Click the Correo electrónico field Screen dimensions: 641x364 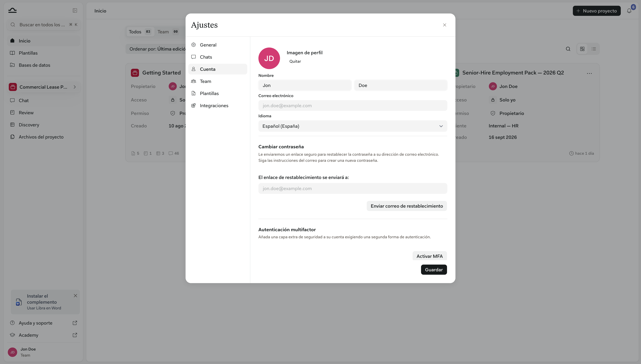click(x=353, y=105)
